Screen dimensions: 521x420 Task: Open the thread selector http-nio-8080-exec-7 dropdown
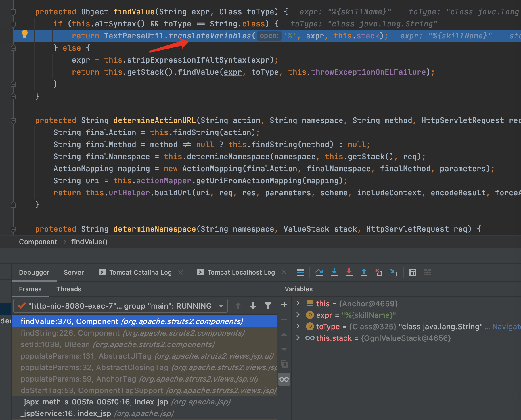tap(120, 306)
